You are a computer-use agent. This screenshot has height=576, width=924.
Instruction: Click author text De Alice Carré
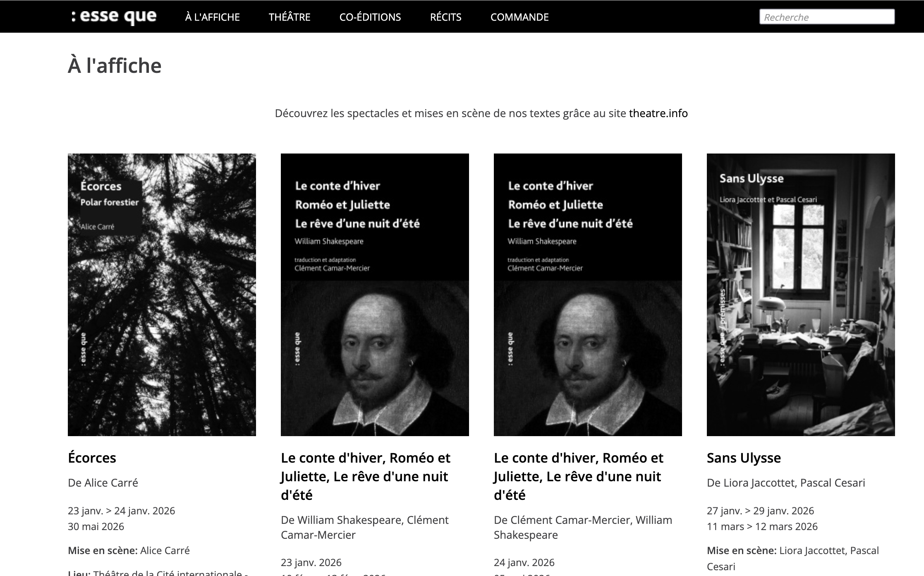pyautogui.click(x=103, y=482)
